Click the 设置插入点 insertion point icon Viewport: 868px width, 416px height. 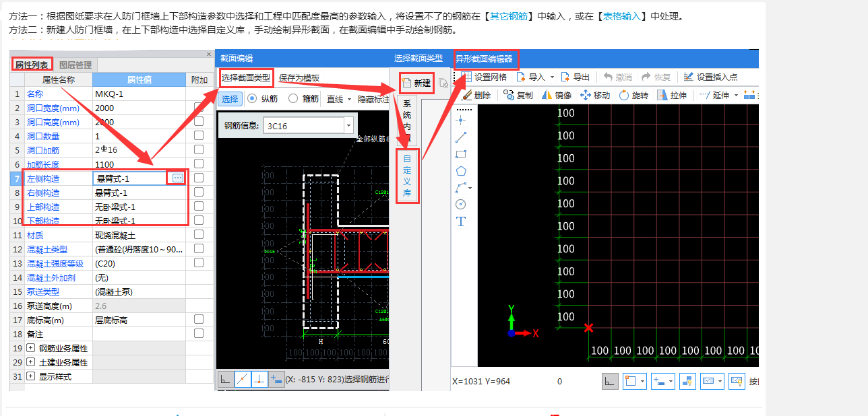[688, 77]
